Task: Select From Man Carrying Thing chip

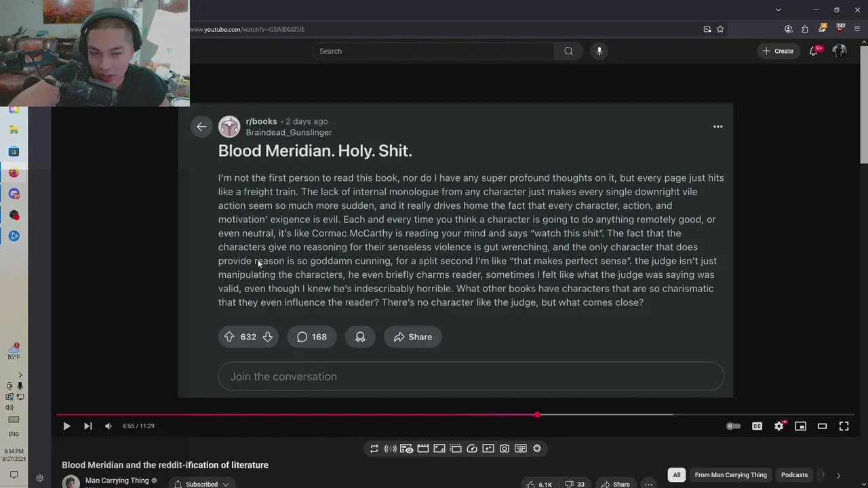Action: [x=730, y=475]
